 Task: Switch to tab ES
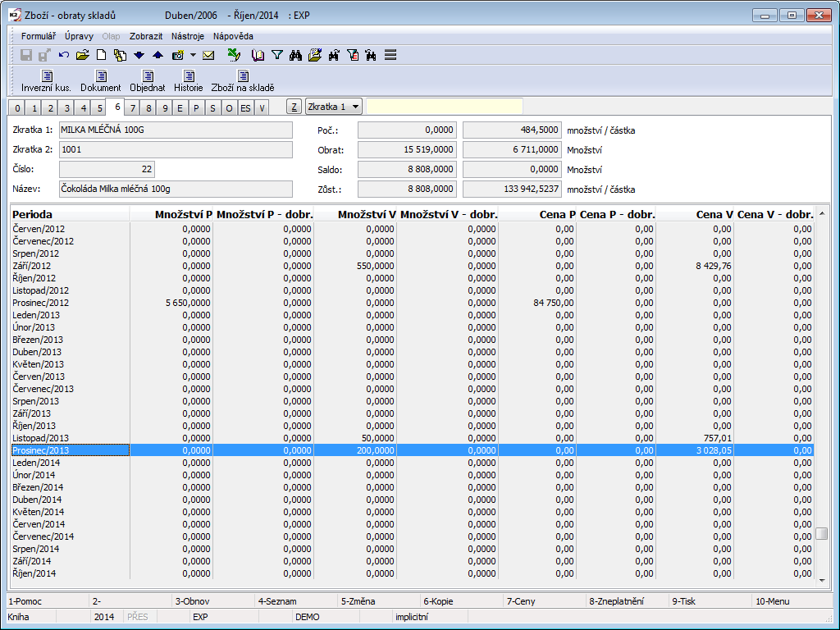245,108
